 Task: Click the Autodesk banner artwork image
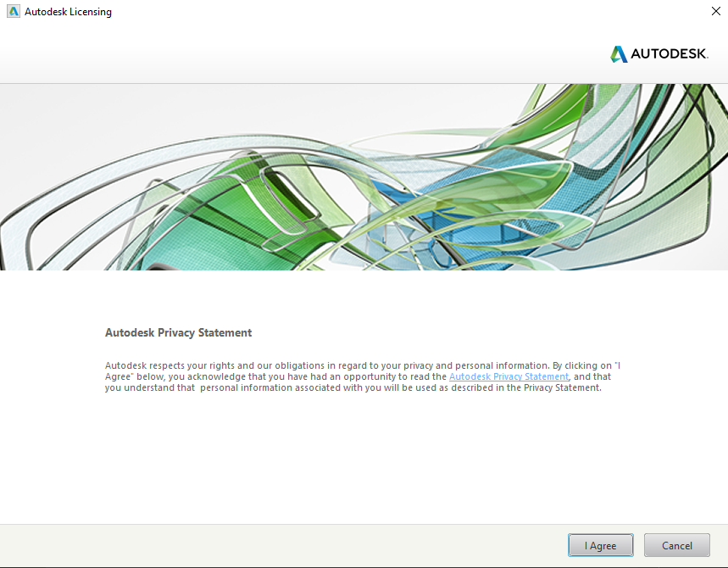(364, 177)
